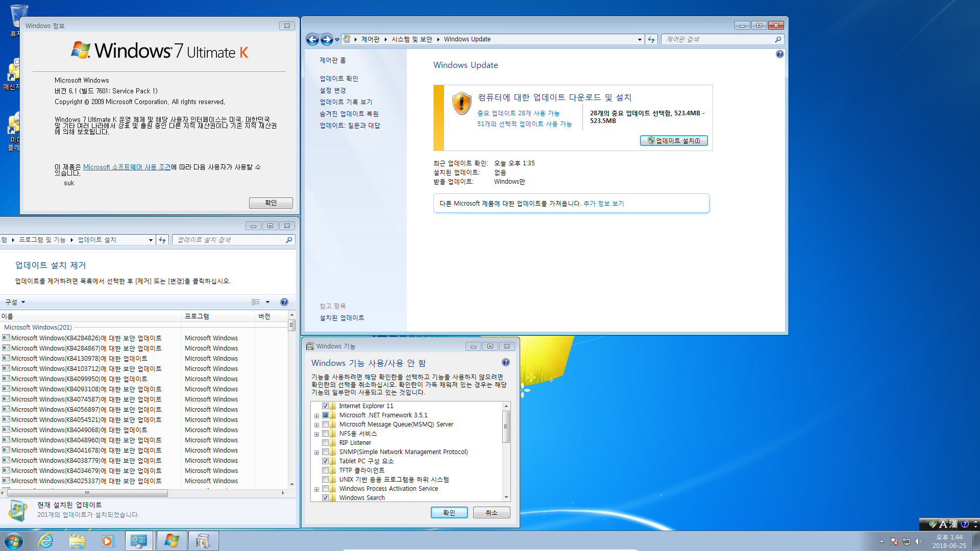Open help in installed updates window
980x551 pixels.
tap(284, 302)
